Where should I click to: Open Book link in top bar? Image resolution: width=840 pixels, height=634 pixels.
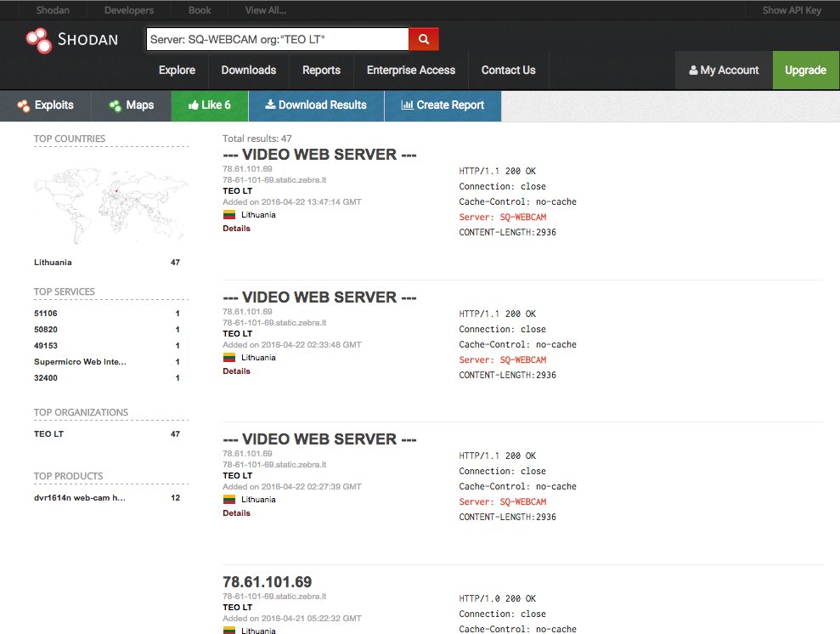tap(200, 10)
